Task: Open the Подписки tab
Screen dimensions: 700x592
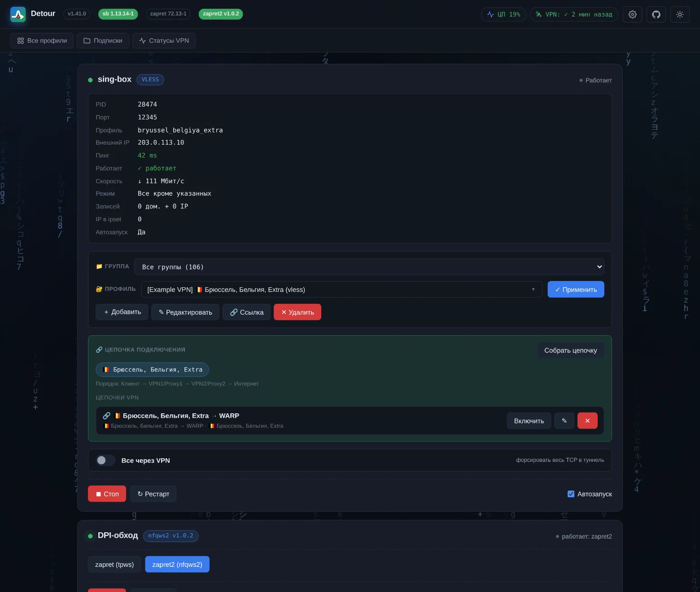Action: click(103, 40)
